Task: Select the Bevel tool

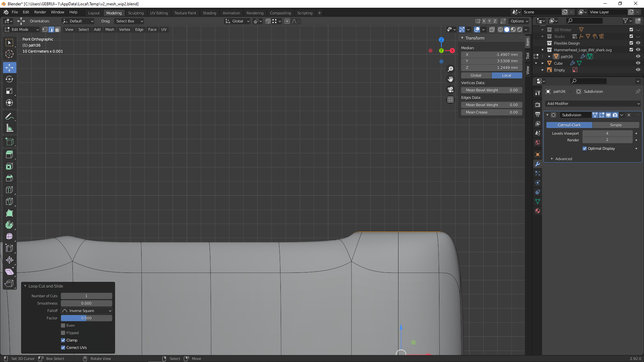Action: click(x=9, y=178)
